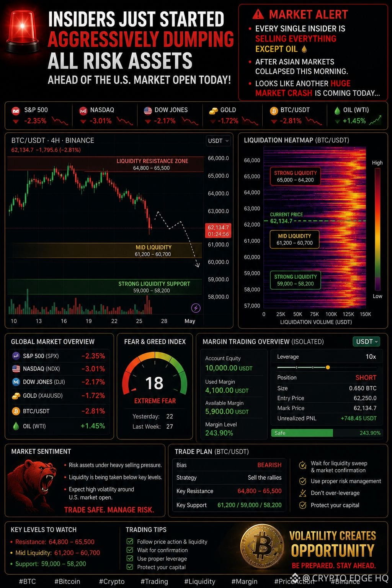The image size is (392, 588).
Task: Click the High-Low heatmap color scale
Action: point(377,229)
